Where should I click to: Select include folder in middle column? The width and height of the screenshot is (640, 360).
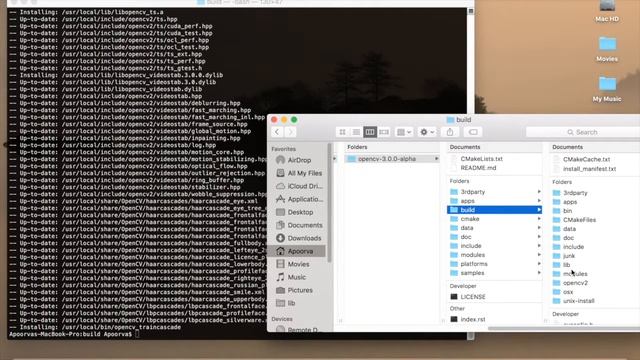(x=471, y=246)
